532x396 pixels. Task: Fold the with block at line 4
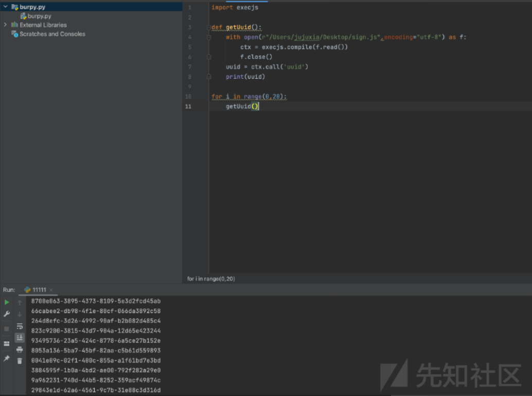pos(209,38)
